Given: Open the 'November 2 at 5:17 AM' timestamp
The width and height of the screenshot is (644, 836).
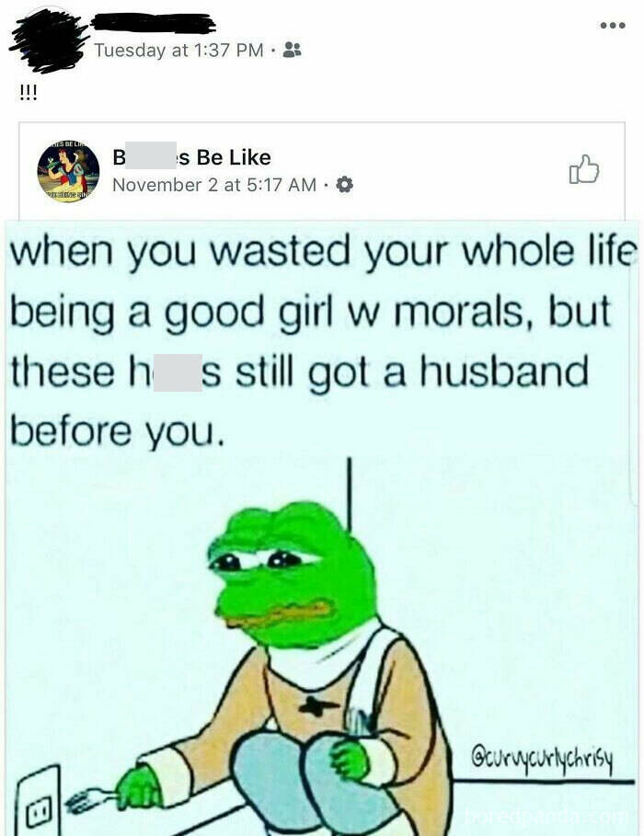Looking at the screenshot, I should click(x=214, y=185).
